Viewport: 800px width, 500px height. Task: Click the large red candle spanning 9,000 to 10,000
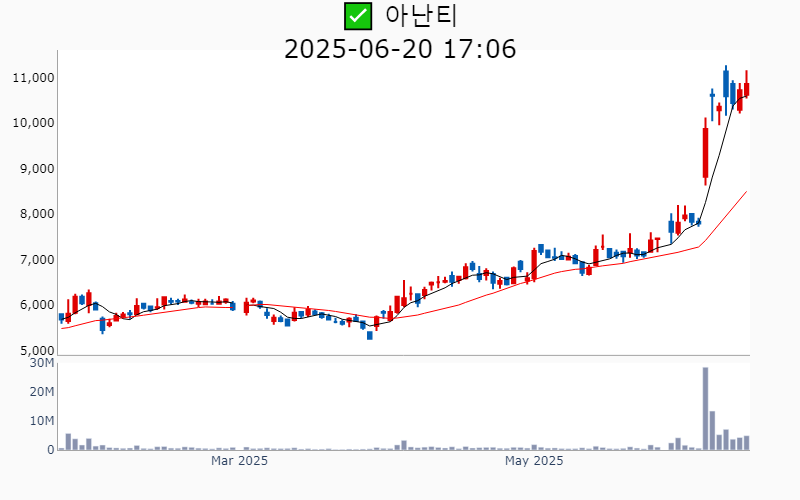point(705,152)
